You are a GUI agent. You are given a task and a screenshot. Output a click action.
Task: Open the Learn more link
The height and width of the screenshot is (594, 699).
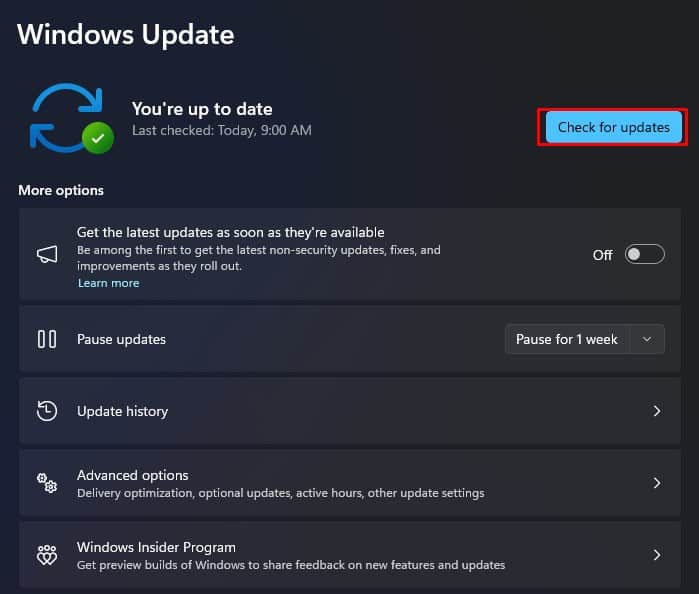pos(108,283)
